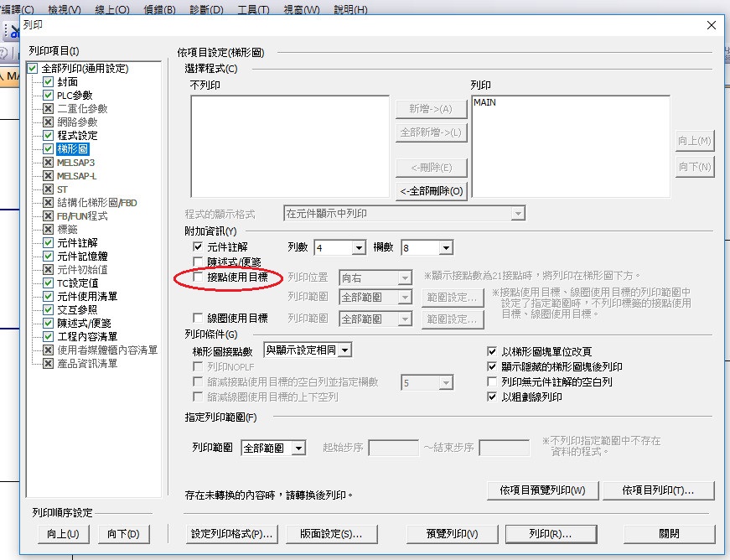Toggle the 元件初始值 print item icon
Image resolution: width=730 pixels, height=560 pixels.
tap(48, 270)
